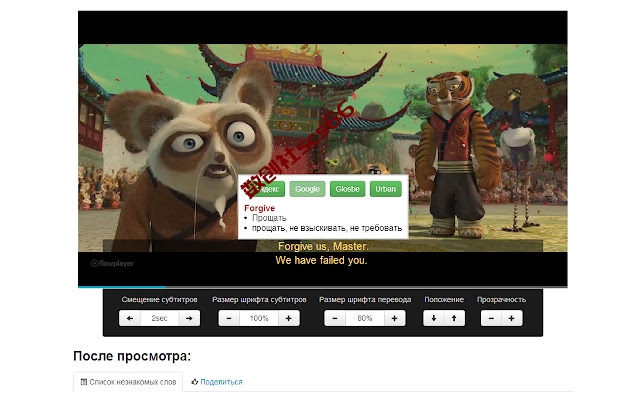Image resolution: width=640 pixels, height=400 pixels.
Task: Click the 'Прозрачность' label
Action: (501, 300)
